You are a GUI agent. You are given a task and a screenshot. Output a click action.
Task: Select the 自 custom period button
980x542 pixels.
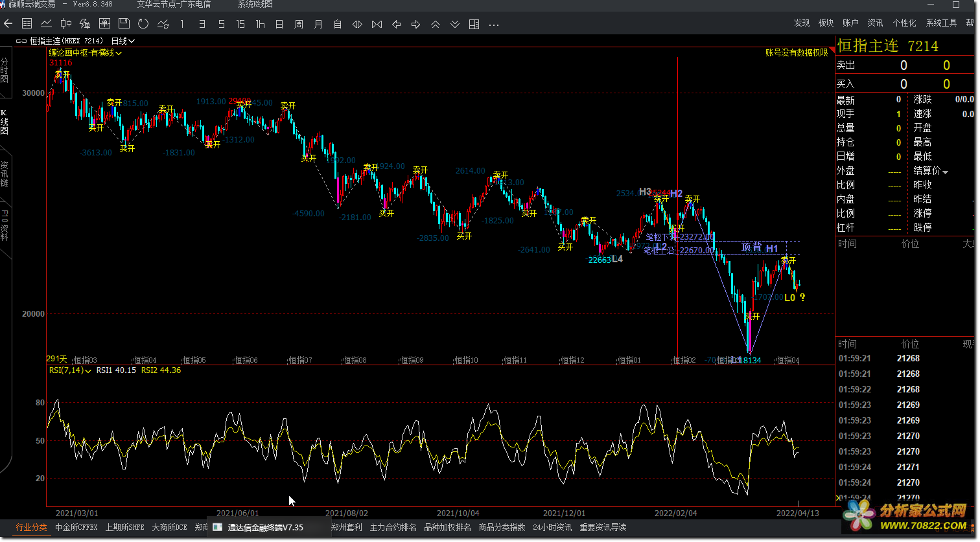[338, 24]
